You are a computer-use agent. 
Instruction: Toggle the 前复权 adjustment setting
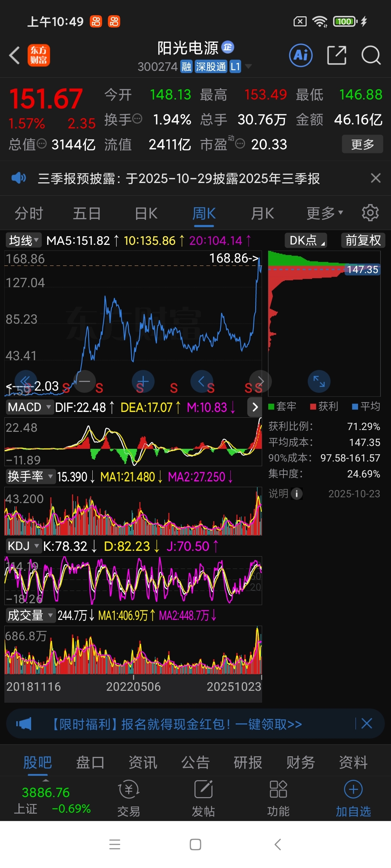coord(363,241)
